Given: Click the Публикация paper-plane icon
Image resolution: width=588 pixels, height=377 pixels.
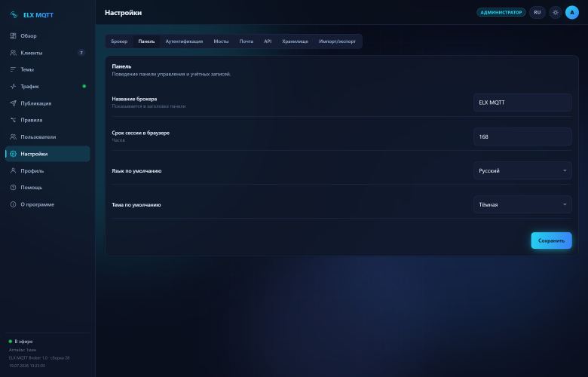Looking at the screenshot, I should 13,103.
